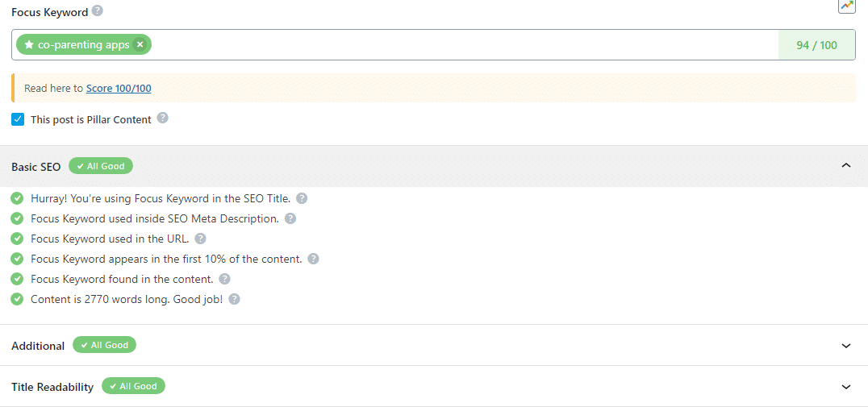Screen dimensions: 868x407
Task: Click the trends chart icon at top right
Action: [846, 6]
